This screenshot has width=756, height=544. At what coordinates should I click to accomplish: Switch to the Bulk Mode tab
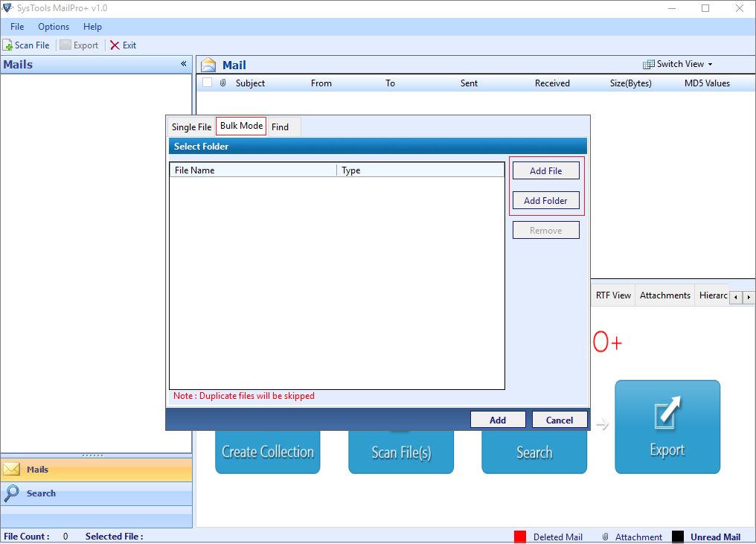241,126
